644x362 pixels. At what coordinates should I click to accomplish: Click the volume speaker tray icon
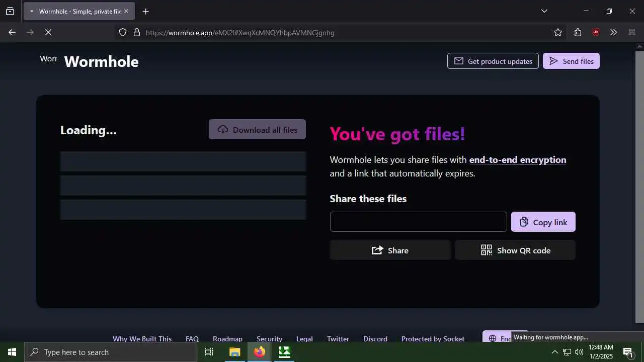coord(579,352)
